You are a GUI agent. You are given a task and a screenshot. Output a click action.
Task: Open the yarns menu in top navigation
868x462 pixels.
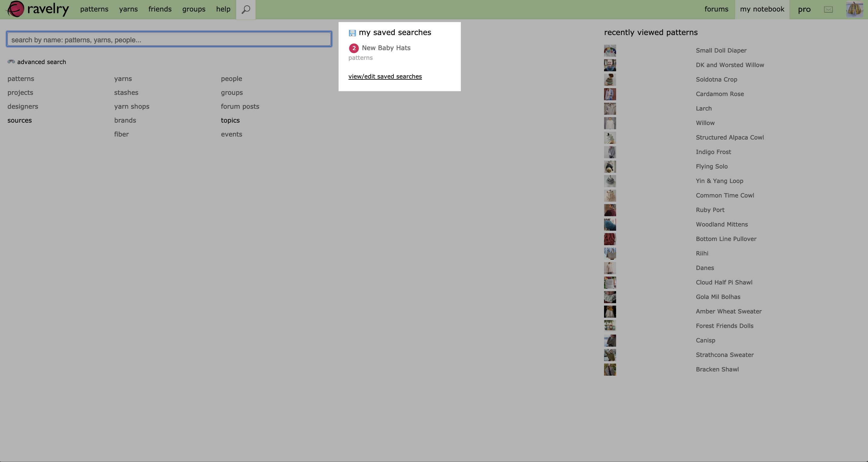[x=128, y=9]
